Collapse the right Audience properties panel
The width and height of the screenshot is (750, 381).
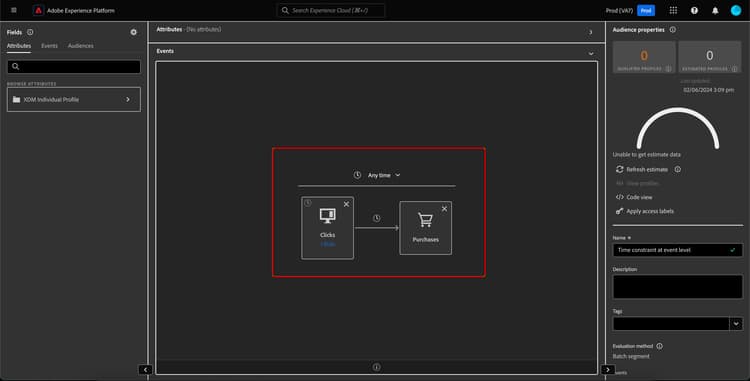pos(607,370)
